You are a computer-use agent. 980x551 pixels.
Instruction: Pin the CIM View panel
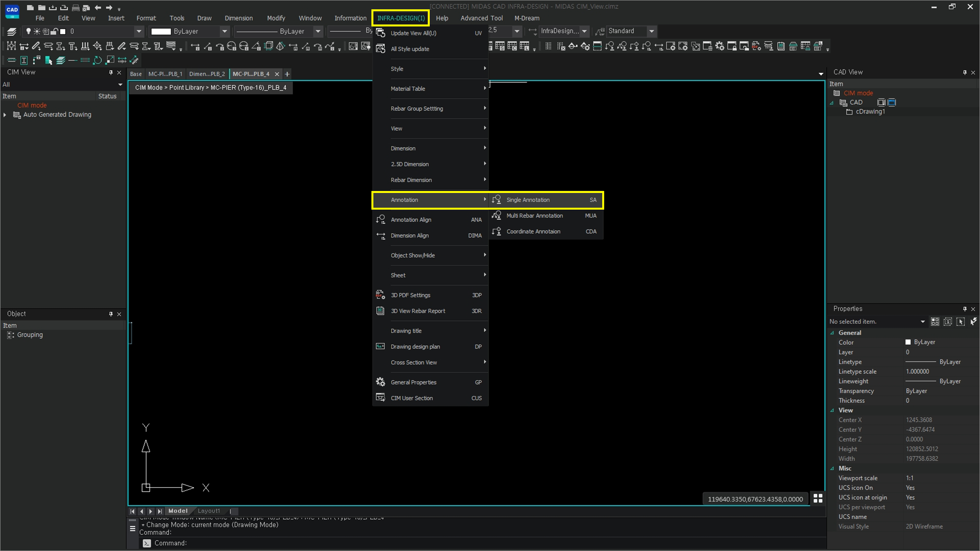[111, 72]
